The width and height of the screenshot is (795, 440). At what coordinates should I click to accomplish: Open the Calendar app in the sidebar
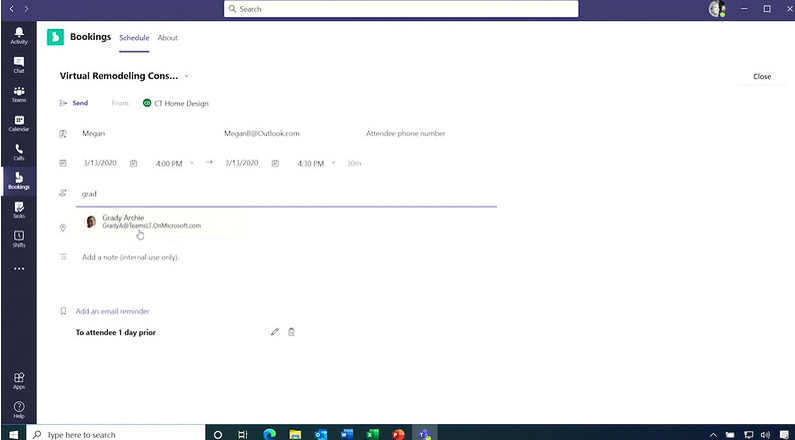coord(19,123)
